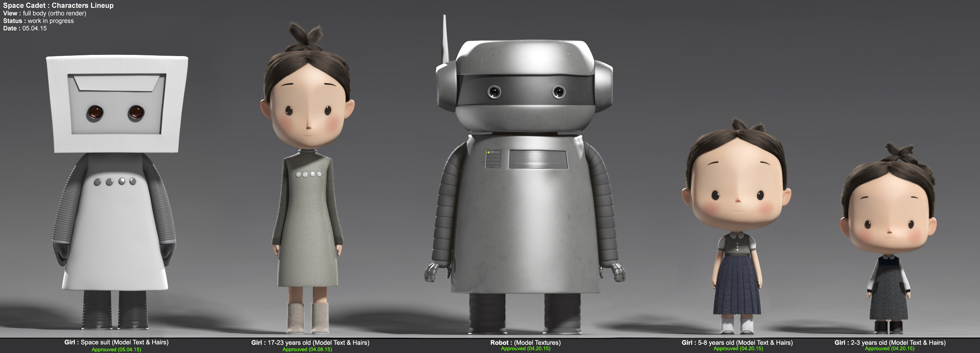Click the robot's chest display panel

click(x=538, y=159)
